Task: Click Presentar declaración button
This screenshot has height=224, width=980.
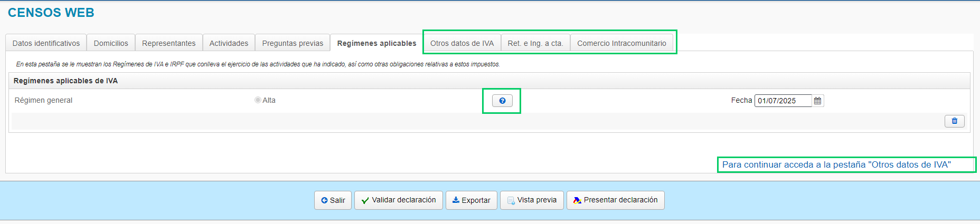Action: [x=615, y=200]
